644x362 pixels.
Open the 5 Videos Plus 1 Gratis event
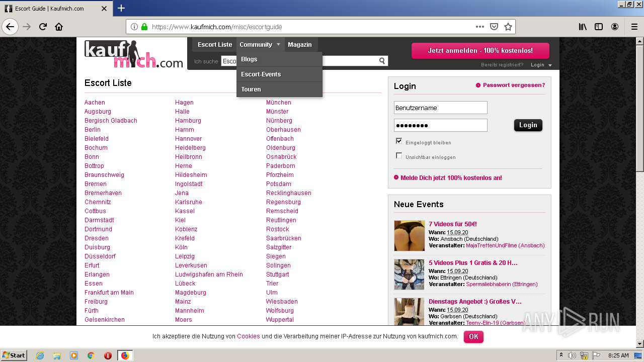[x=473, y=262]
